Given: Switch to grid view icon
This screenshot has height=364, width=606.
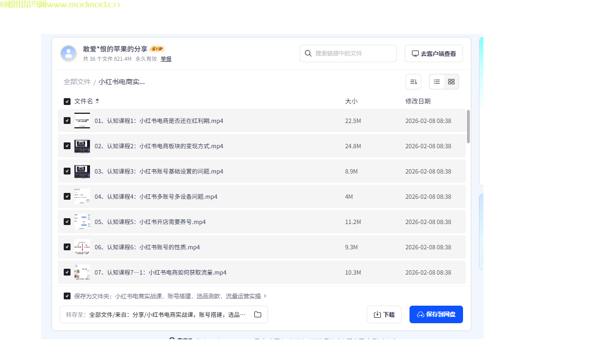Looking at the screenshot, I should [451, 82].
